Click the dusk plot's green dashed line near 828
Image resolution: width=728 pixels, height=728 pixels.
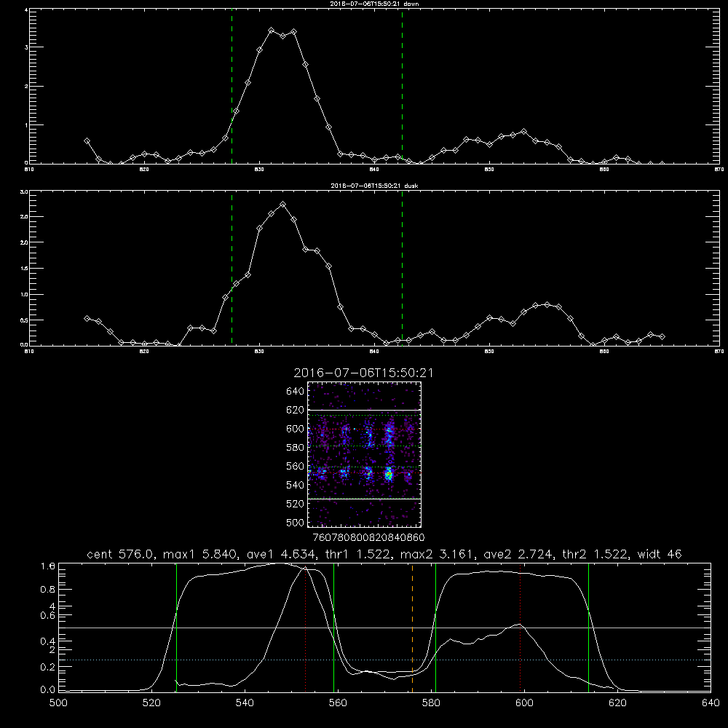pyautogui.click(x=232, y=269)
